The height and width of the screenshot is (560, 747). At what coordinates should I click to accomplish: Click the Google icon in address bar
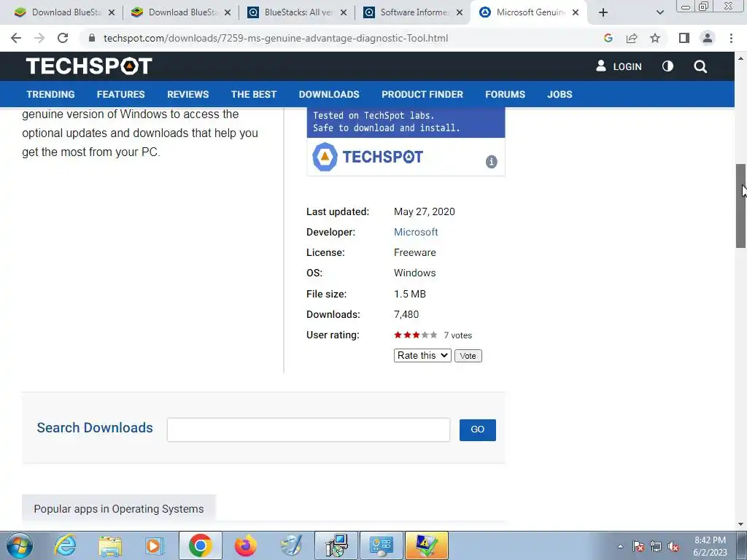click(x=608, y=38)
